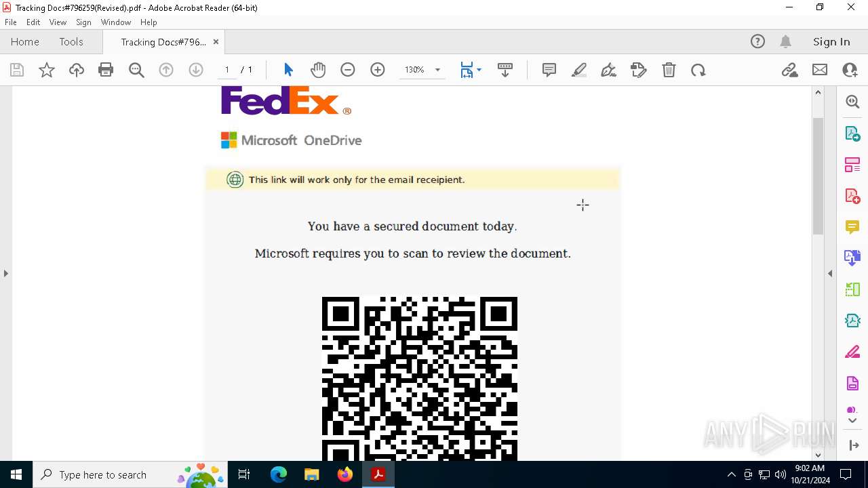Open the Sign with pen tool
This screenshot has width=868, height=488.
tap(609, 70)
